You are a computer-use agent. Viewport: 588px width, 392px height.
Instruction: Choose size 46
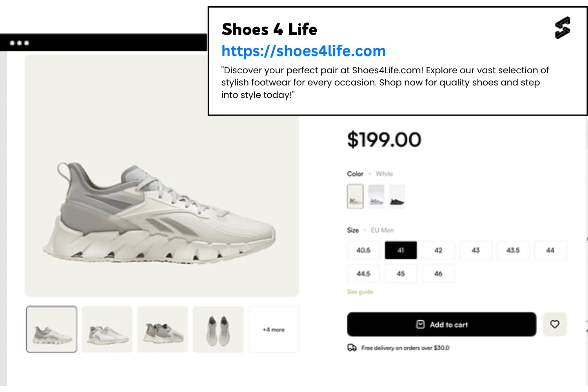(438, 274)
